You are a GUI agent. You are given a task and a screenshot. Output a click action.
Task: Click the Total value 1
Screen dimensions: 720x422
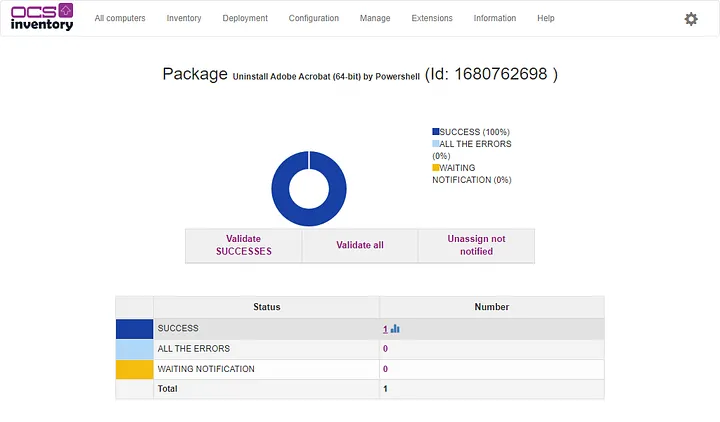click(385, 389)
